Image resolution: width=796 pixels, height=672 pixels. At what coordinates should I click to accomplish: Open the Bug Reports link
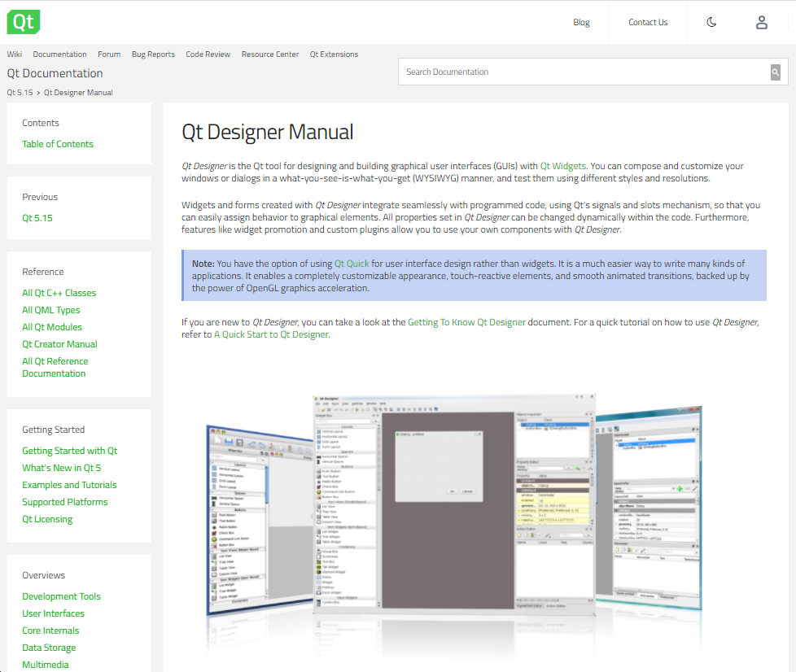153,55
